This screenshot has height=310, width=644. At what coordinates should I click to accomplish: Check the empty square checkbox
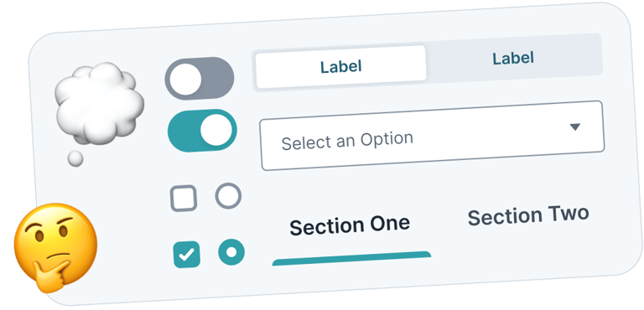pyautogui.click(x=184, y=199)
